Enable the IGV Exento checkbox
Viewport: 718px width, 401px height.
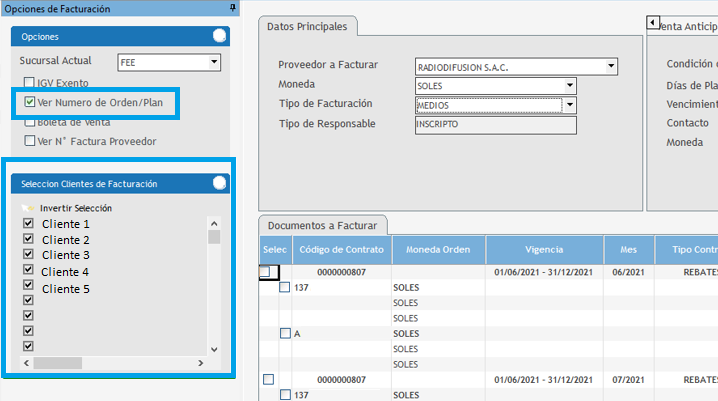pyautogui.click(x=30, y=82)
